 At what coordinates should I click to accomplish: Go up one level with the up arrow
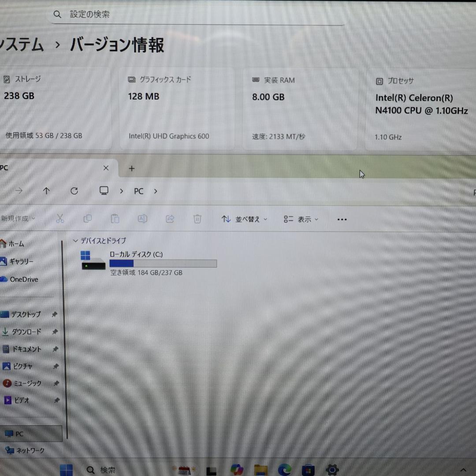tap(46, 191)
